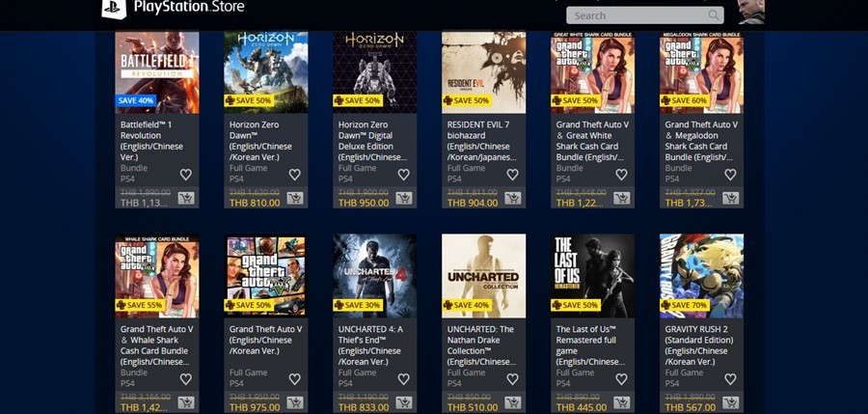Add UNCHARTED 4 A Thief's End to cart
This screenshot has height=414, width=868.
click(403, 402)
